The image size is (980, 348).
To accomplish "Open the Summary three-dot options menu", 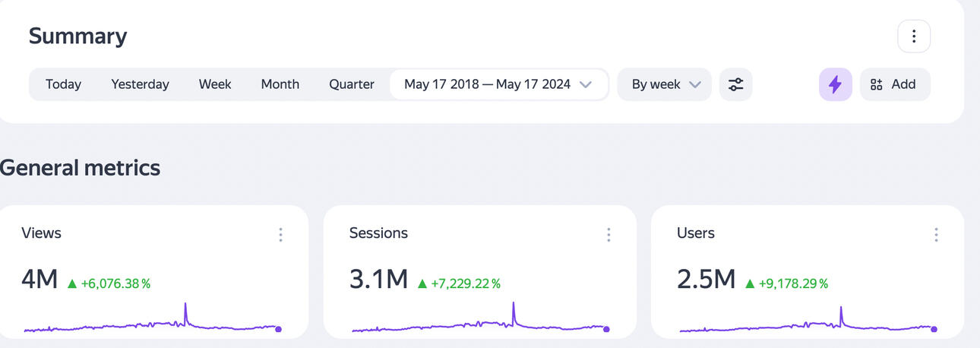I will pos(913,36).
